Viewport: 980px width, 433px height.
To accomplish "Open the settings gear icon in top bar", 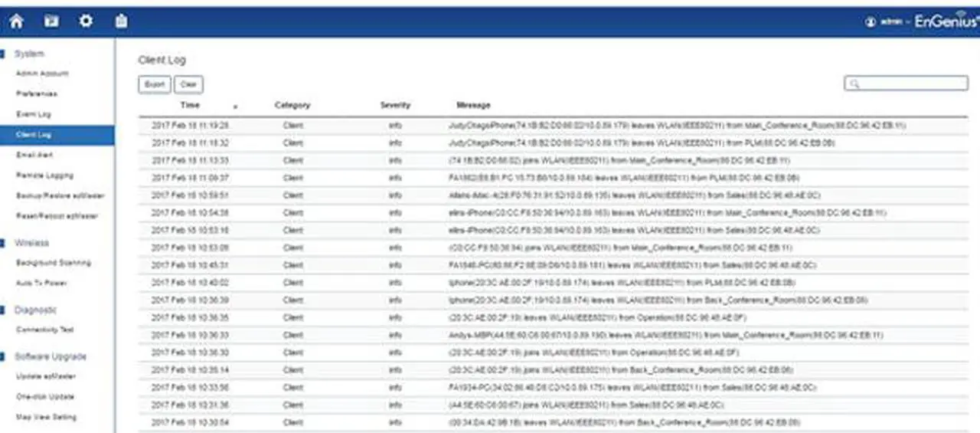I will pos(87,22).
